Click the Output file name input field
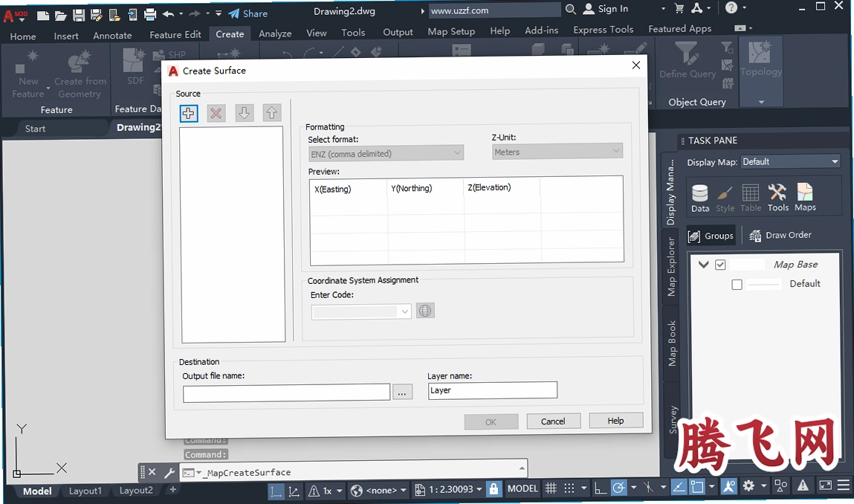 click(x=286, y=392)
